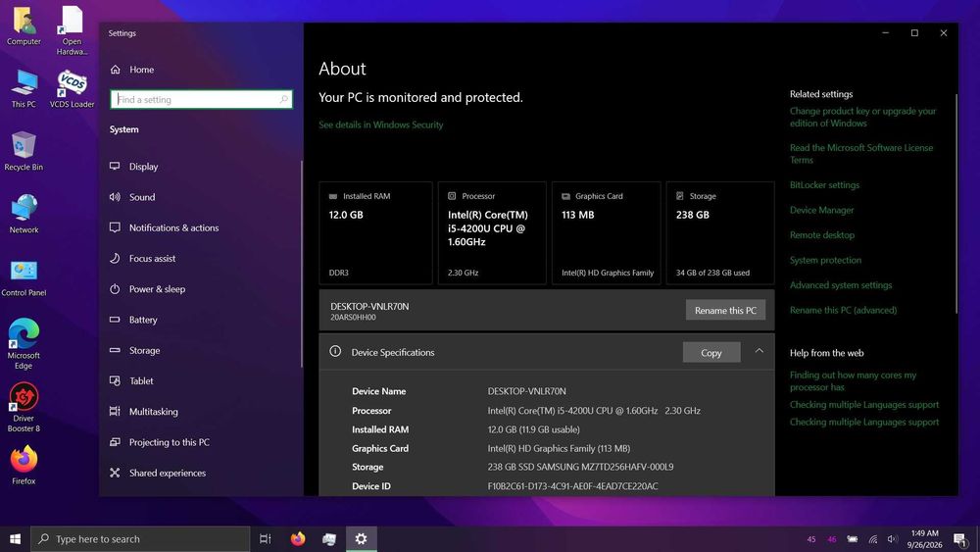This screenshot has width=980, height=552.
Task: Copy the device specifications
Action: click(x=711, y=353)
